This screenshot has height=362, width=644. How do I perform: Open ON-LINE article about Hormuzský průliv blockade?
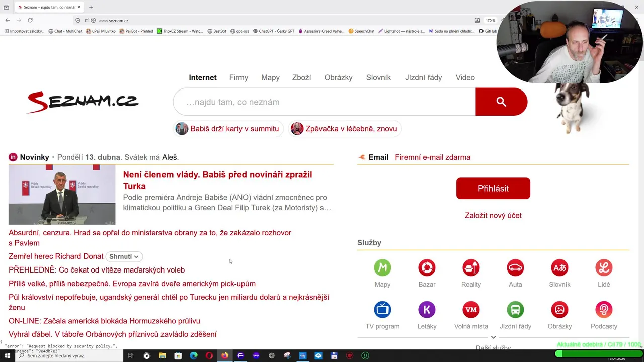(104, 321)
